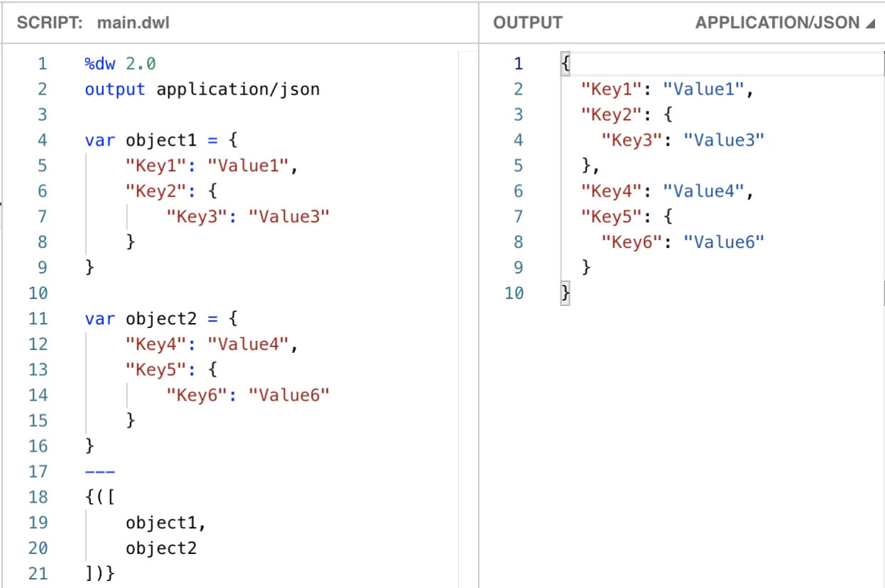
Task: Click the "{([" opening on line 18
Action: (99, 497)
